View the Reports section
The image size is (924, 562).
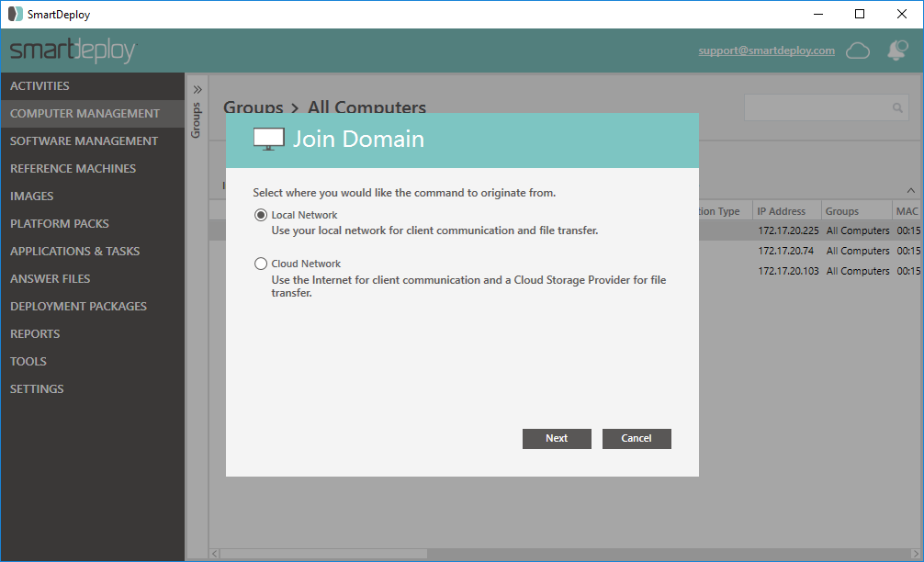(93, 334)
